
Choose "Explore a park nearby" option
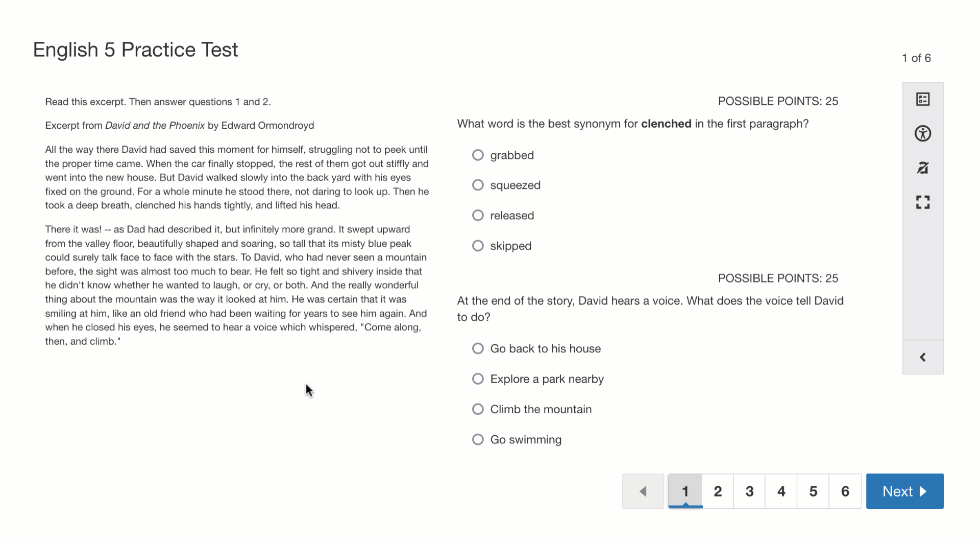click(478, 379)
